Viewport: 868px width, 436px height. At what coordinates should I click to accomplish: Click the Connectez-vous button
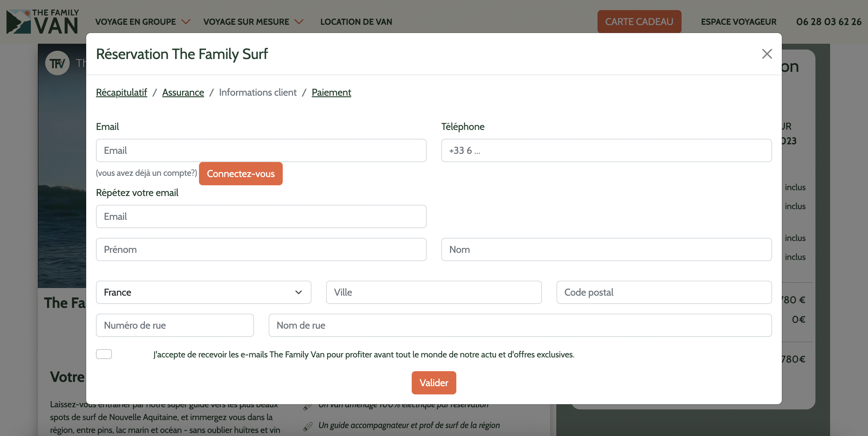tap(241, 174)
